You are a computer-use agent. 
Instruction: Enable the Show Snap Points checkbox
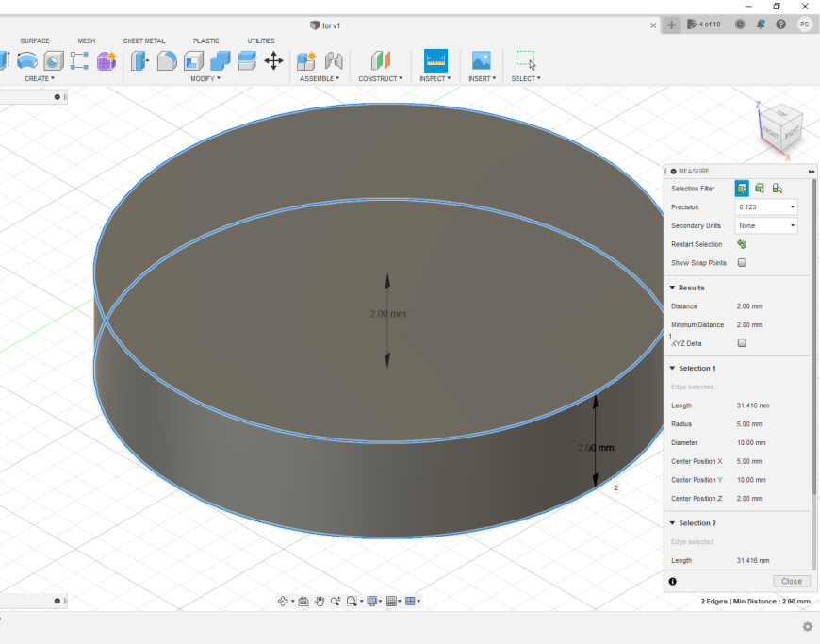(742, 263)
